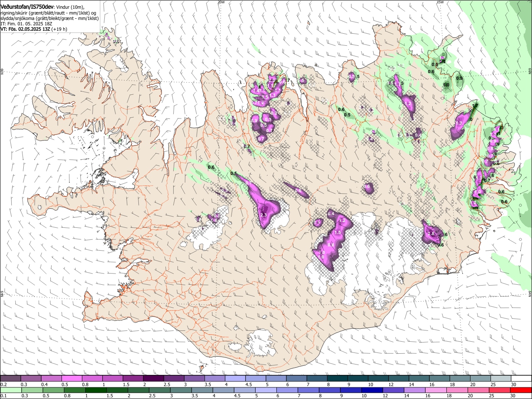The width and height of the screenshot is (532, 399).
Task: Click the white upper swatch starting at 30
Action: pos(521,379)
